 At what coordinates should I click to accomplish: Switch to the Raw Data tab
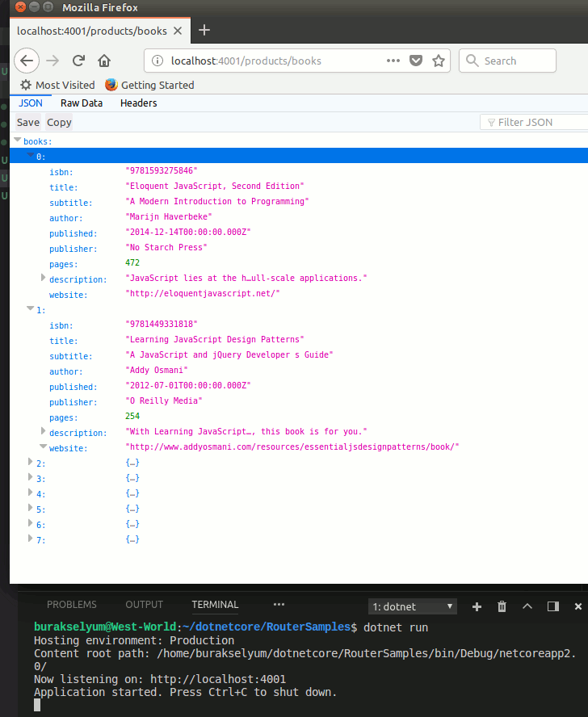(x=82, y=103)
